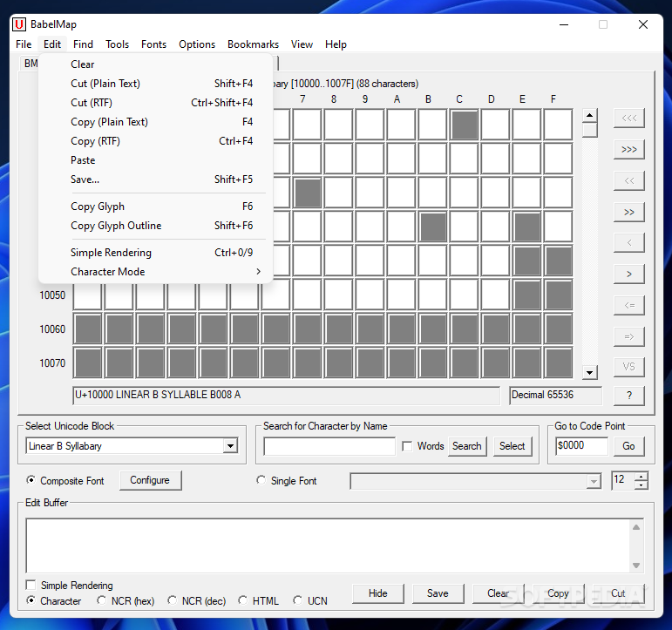This screenshot has width=672, height=630.
Task: Click the Decimal 65536 field
Action: (556, 395)
